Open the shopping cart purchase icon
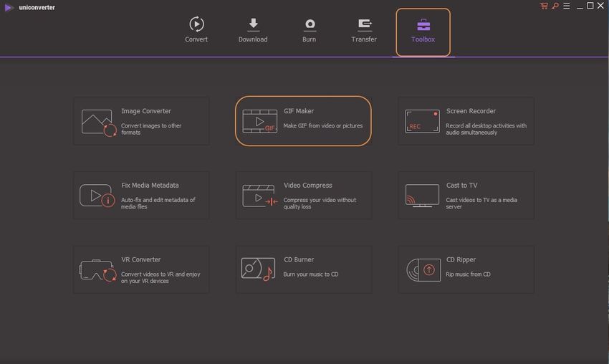 click(x=544, y=6)
